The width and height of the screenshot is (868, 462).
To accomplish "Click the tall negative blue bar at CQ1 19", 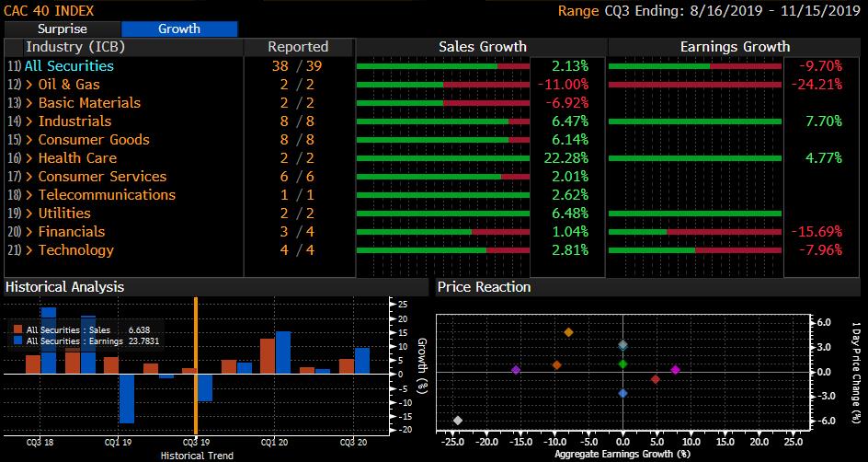I will pyautogui.click(x=126, y=398).
